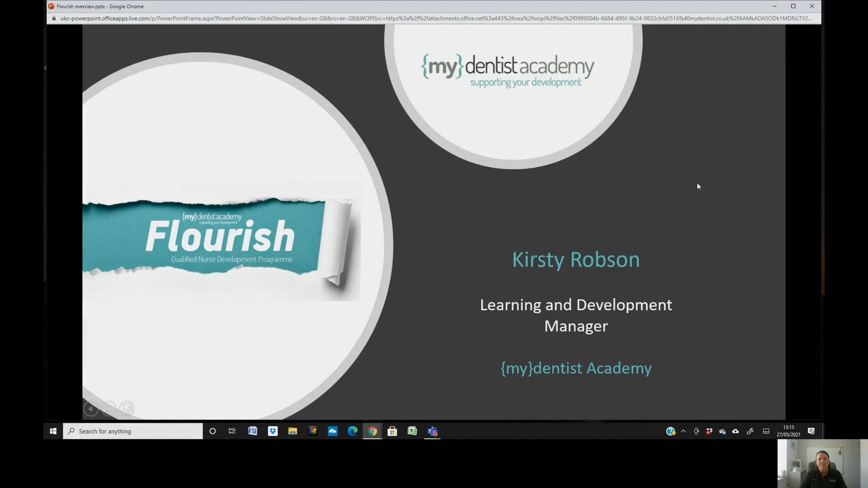Open the Dropbox tray icon with red badge
Image resolution: width=868 pixels, height=488 pixels.
[x=709, y=431]
